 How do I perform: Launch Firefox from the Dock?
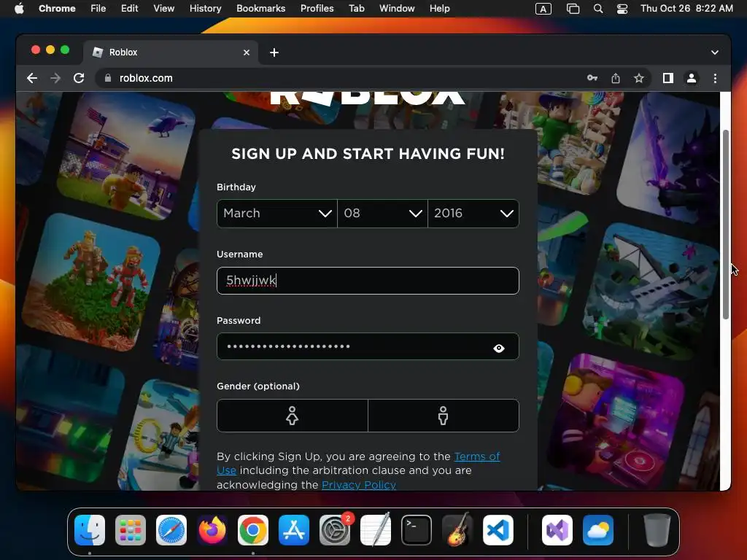[212, 530]
